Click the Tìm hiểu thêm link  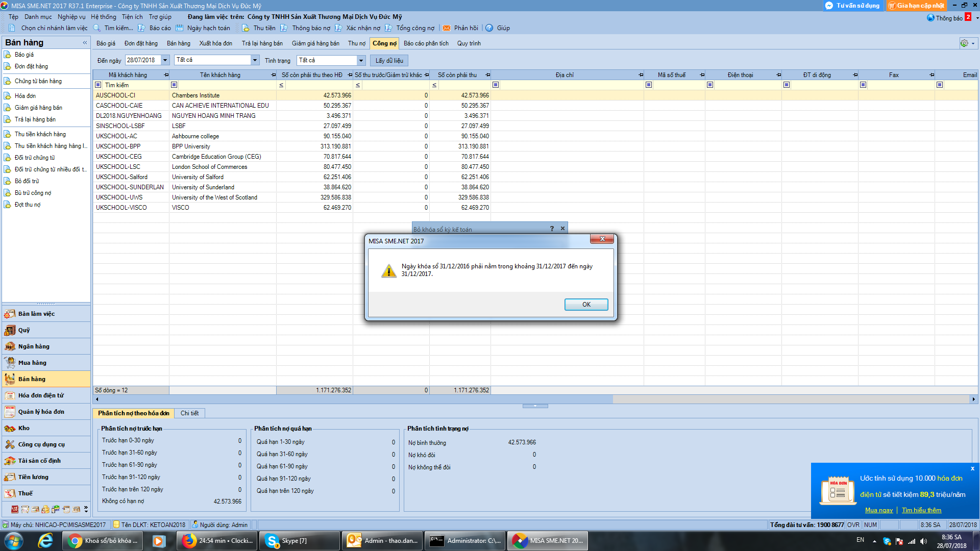point(921,510)
